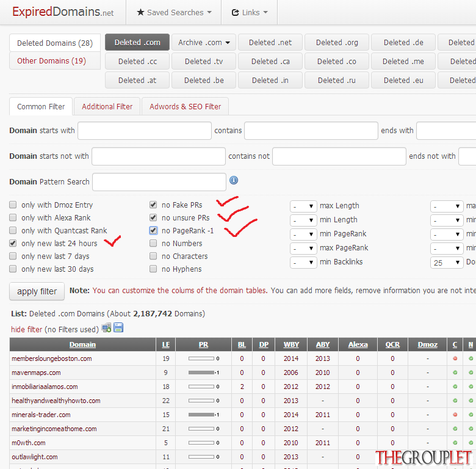Select the Deleted Domains (28) tab

tap(55, 43)
